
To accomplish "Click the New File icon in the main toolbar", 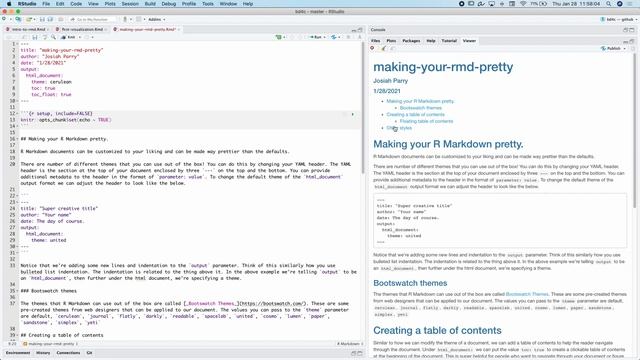I will [4, 19].
